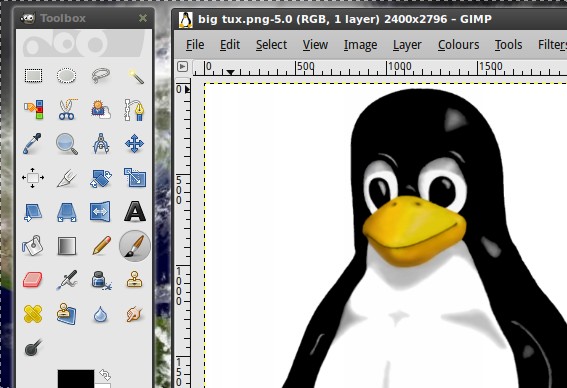
Task: Open the Colours menu
Action: point(459,45)
